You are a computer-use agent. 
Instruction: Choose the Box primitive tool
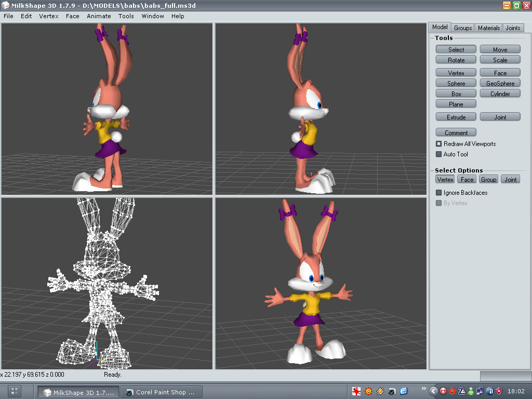point(456,94)
